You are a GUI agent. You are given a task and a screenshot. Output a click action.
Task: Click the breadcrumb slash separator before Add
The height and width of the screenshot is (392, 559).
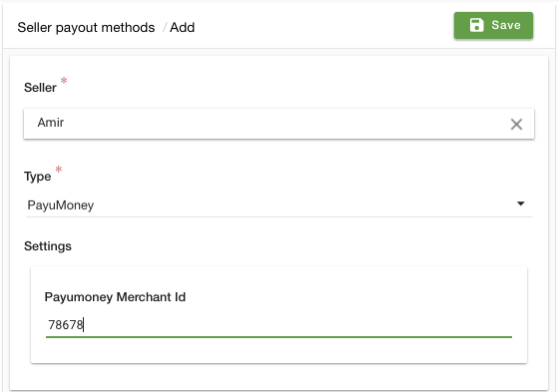[165, 28]
